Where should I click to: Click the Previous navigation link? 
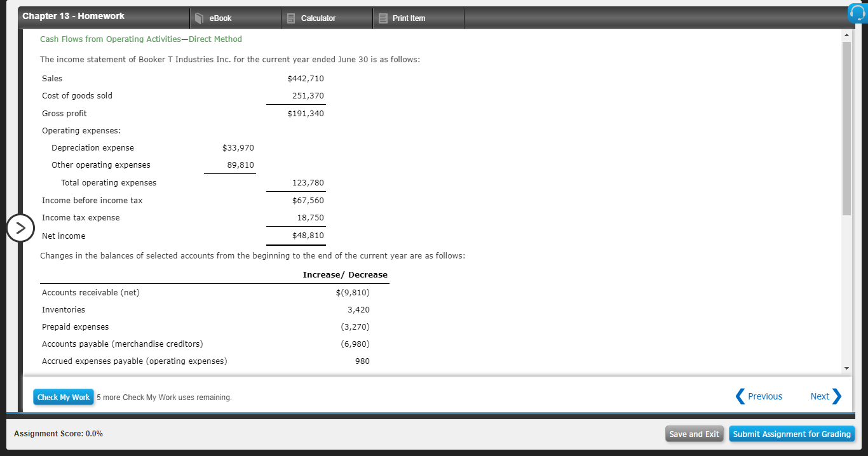coord(764,396)
